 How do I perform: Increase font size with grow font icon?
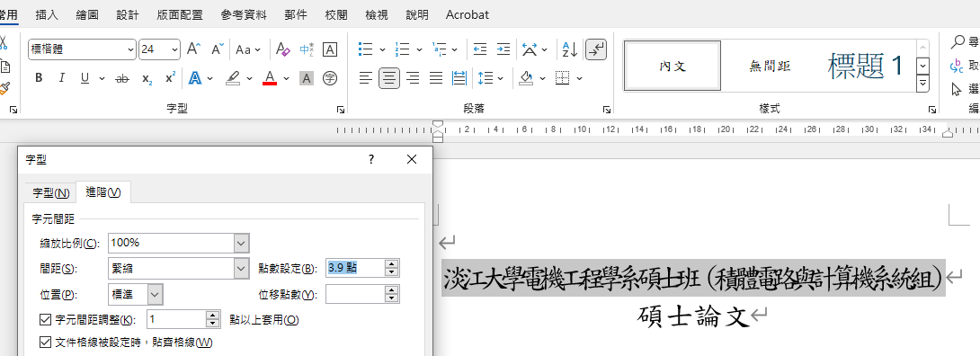coord(193,49)
